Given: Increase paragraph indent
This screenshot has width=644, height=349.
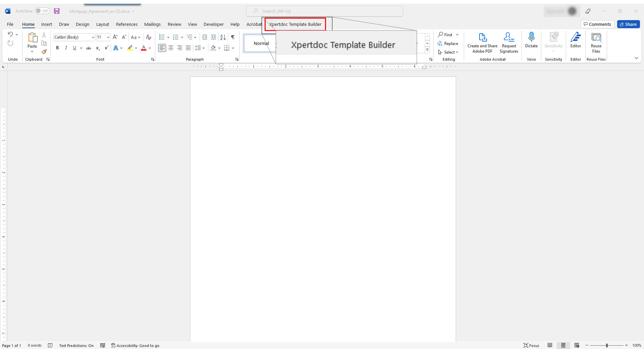Looking at the screenshot, I should coord(213,37).
